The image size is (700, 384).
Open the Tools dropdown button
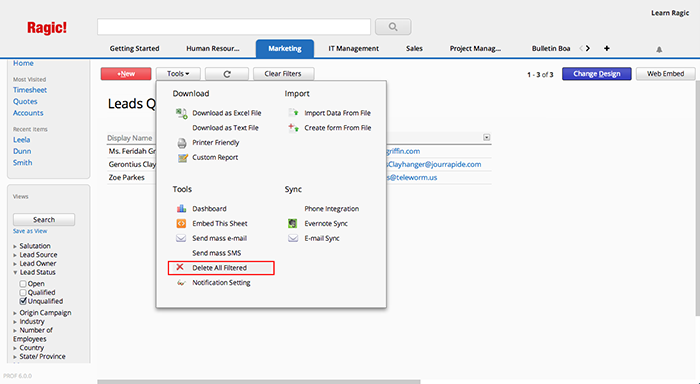[x=178, y=74]
